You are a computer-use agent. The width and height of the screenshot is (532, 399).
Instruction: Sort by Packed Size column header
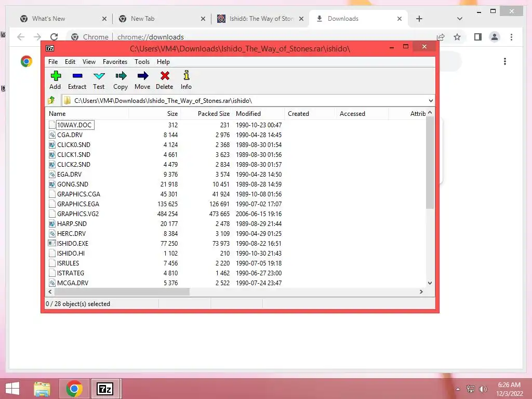[x=206, y=114]
